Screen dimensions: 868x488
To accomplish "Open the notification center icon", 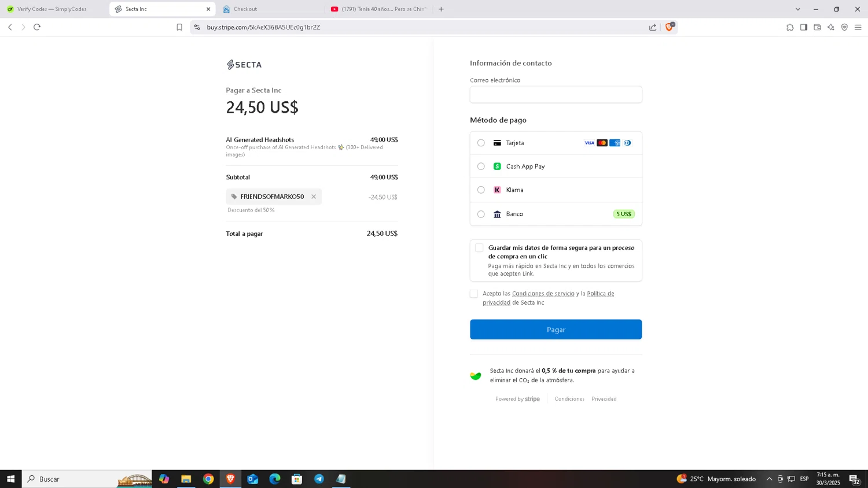I will (x=855, y=479).
